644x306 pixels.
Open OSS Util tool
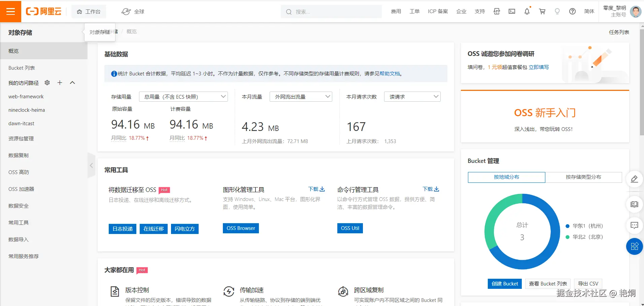(350, 228)
